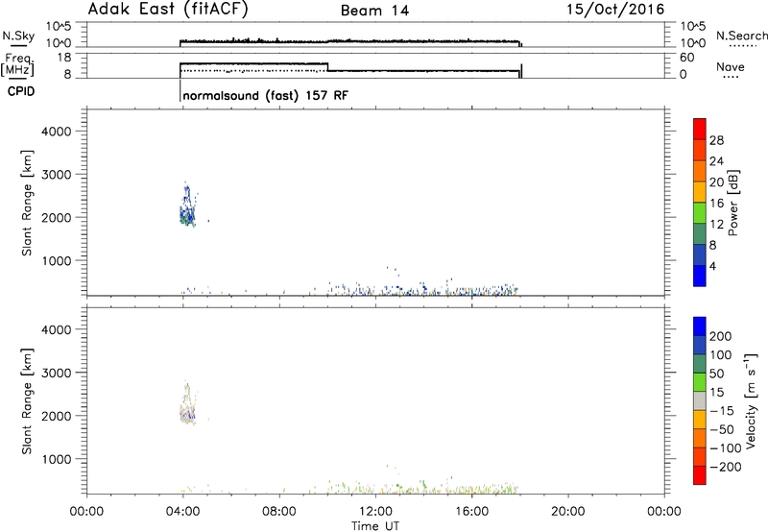Viewport: 768px width, 532px height.
Task: Click the "Beam 14" heading
Action: [x=374, y=11]
